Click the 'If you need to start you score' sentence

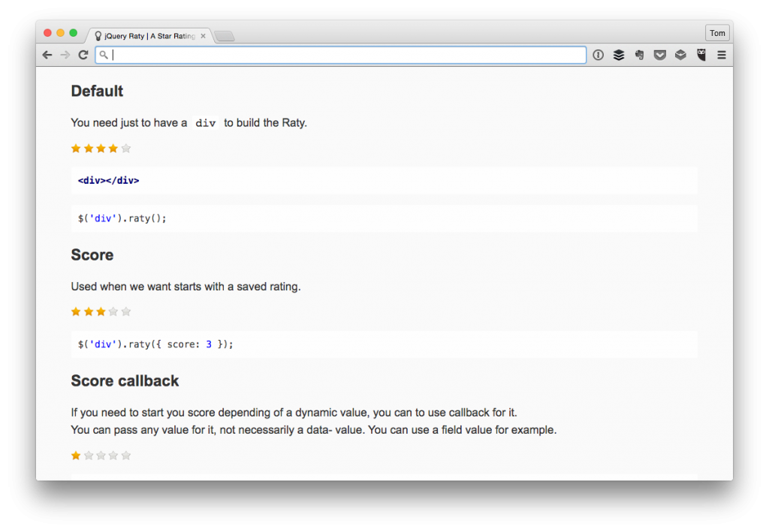click(294, 413)
